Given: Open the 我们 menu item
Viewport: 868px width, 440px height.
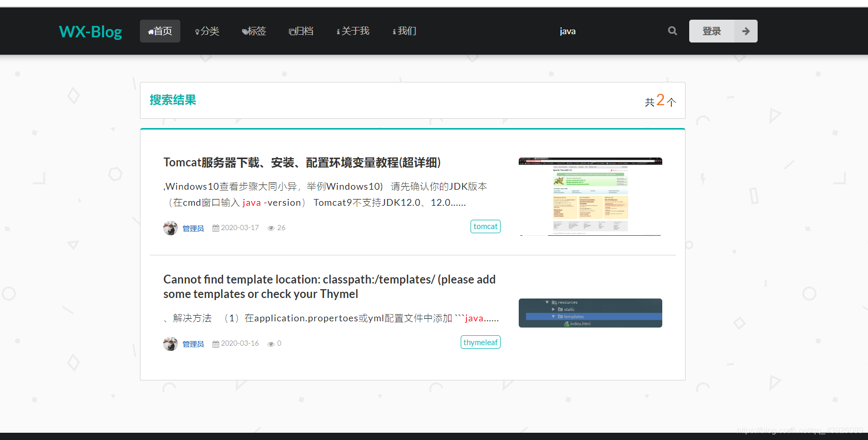Looking at the screenshot, I should click(x=405, y=31).
